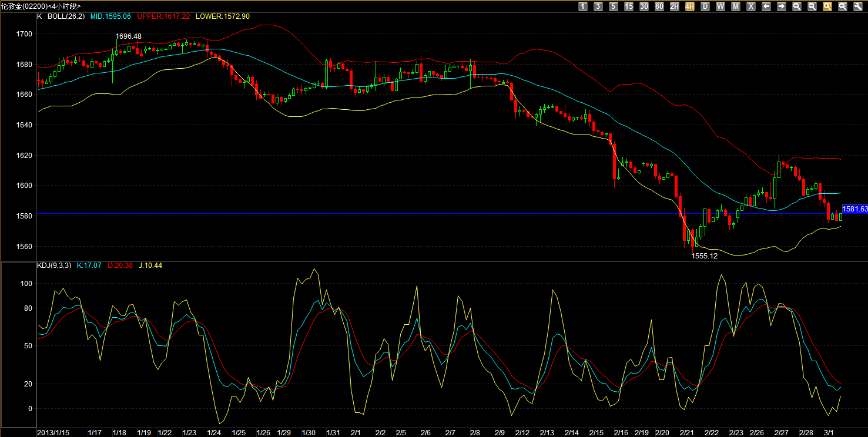
Task: Zoom out with the minus magnifier
Action: click(x=812, y=6)
